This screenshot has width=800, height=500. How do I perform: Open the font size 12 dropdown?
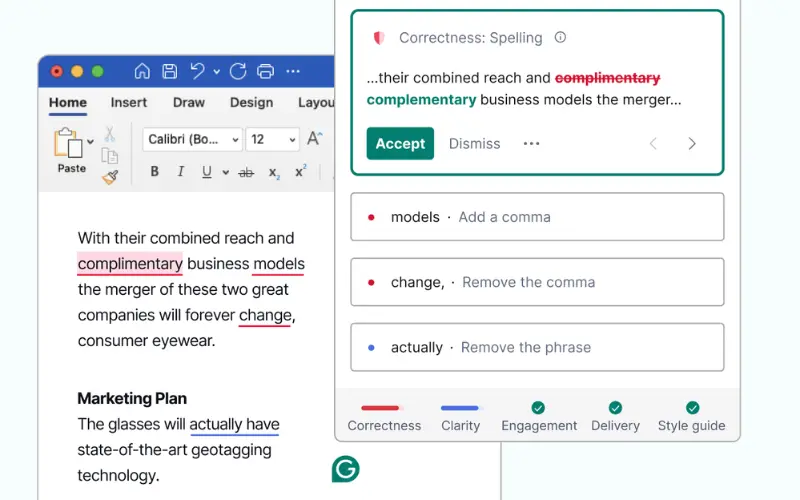(x=272, y=139)
